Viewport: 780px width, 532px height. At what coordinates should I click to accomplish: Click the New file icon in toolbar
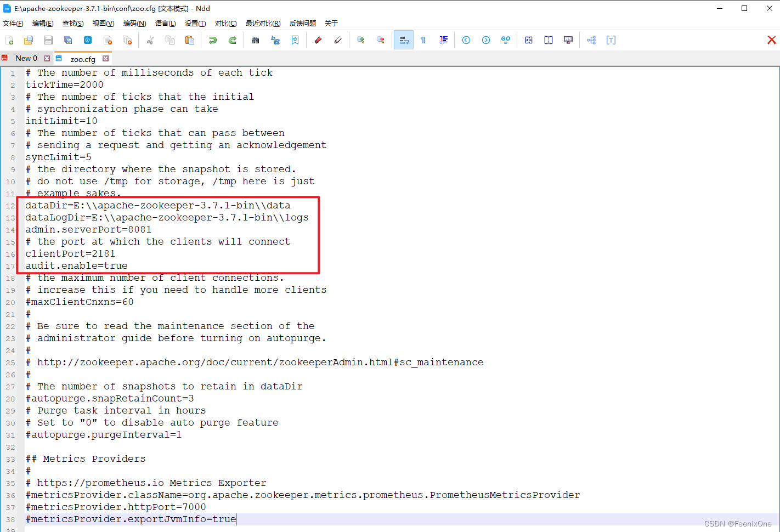[9, 40]
